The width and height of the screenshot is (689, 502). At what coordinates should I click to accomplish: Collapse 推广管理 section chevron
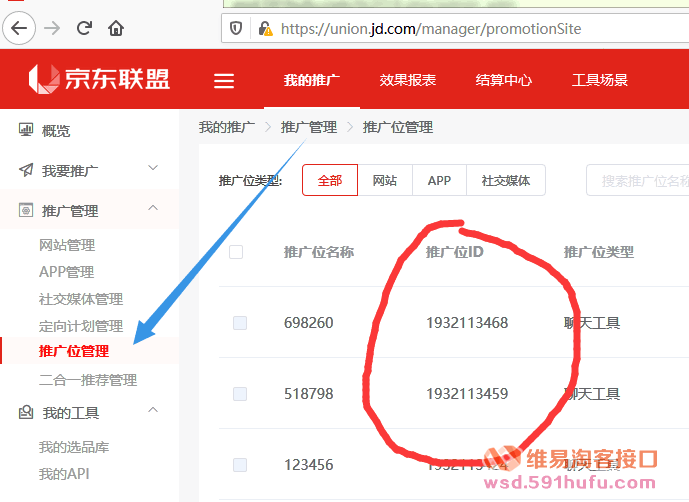point(153,208)
